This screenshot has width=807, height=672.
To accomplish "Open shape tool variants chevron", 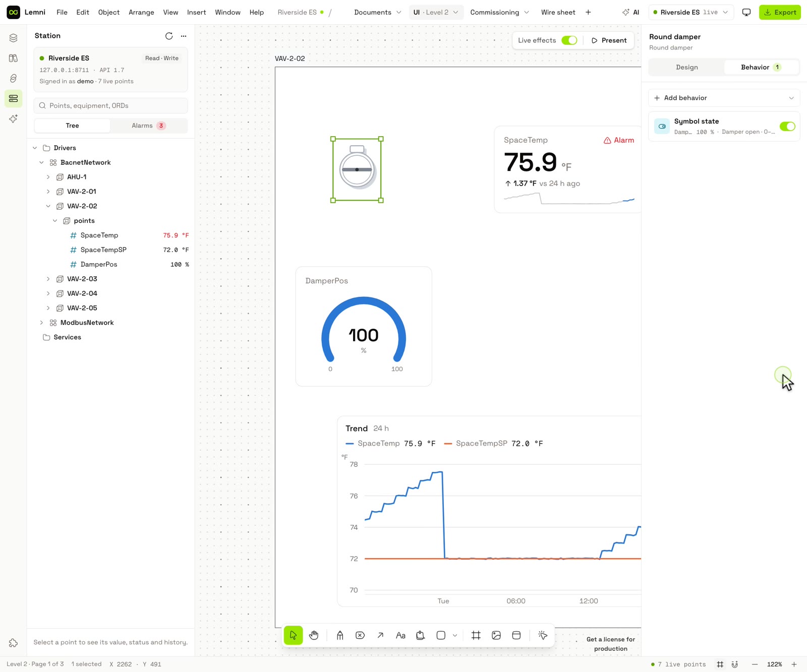I will tap(455, 635).
